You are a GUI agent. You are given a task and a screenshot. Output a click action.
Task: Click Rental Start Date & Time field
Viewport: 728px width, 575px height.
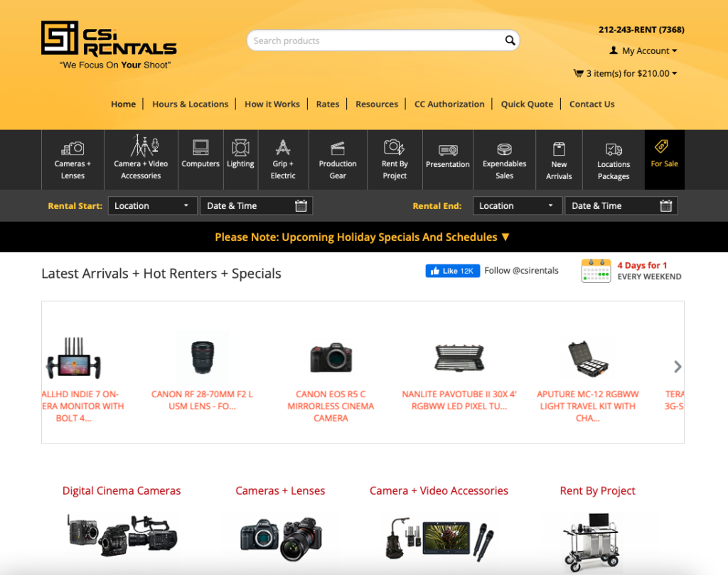click(256, 205)
